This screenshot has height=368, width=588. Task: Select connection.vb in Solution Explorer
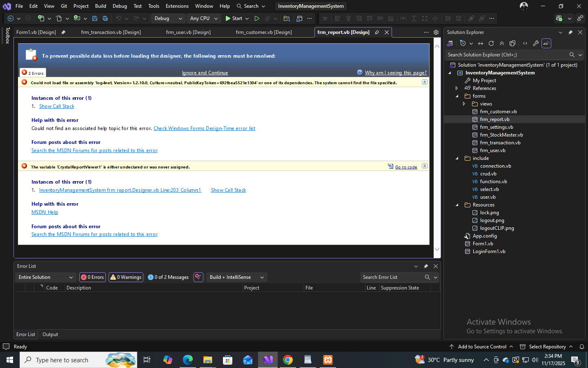[495, 166]
